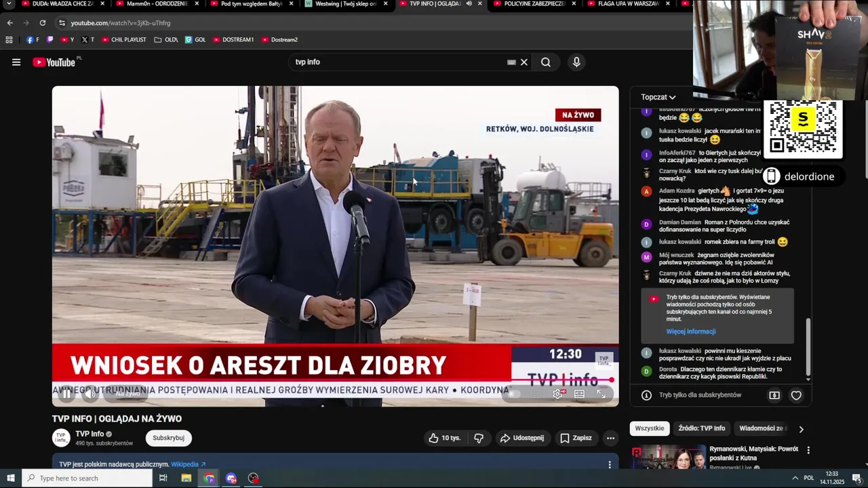Switch to the Westwing browser tab

click(346, 4)
